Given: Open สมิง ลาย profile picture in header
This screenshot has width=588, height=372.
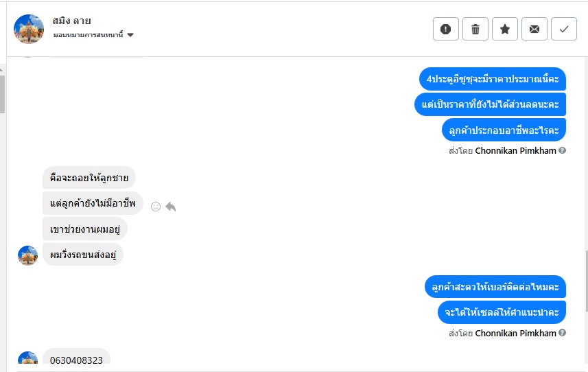Looking at the screenshot, I should [x=29, y=29].
